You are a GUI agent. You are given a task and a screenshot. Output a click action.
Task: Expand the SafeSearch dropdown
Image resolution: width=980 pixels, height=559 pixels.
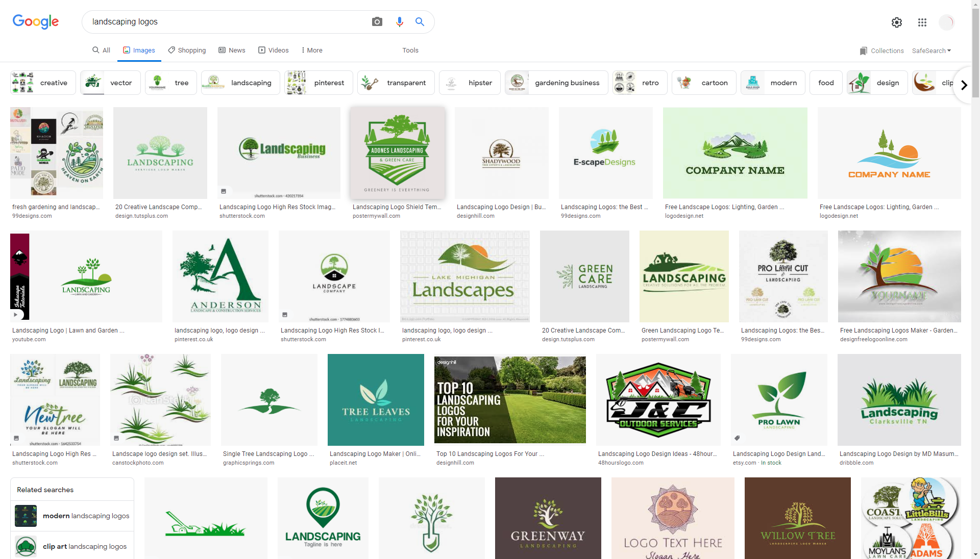[932, 51]
